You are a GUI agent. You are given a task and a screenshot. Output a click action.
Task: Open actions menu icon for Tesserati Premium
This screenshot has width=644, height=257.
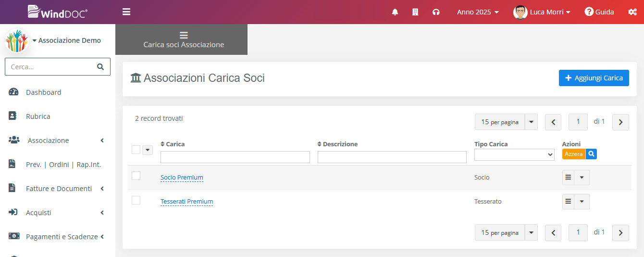tap(568, 201)
